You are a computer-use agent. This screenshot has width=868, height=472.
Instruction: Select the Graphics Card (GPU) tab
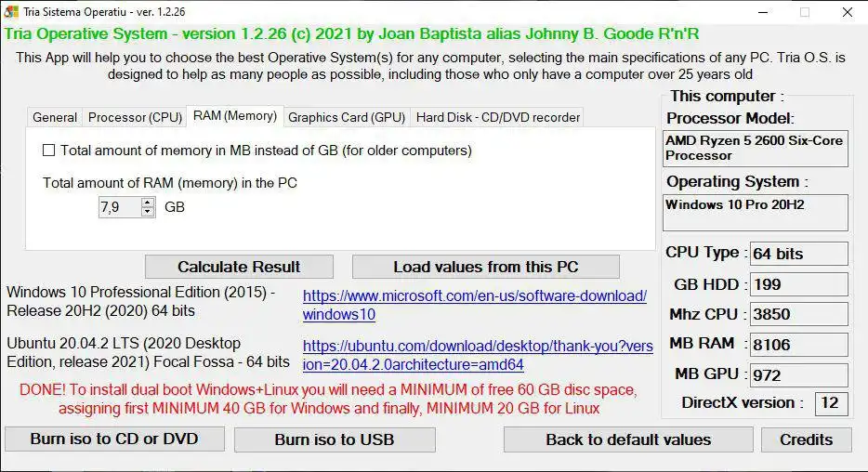[347, 117]
